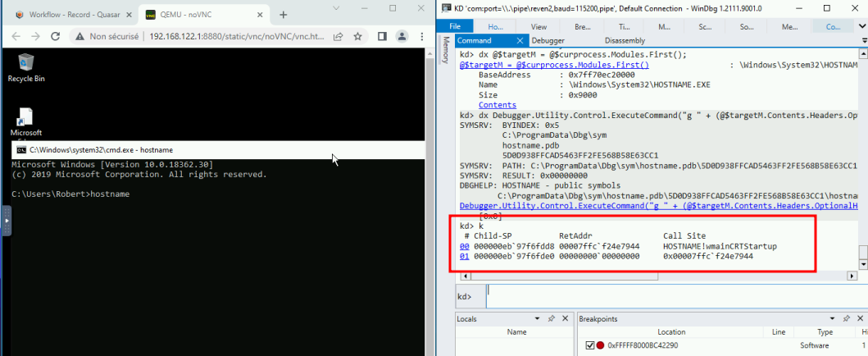Viewport: 868px width, 356px height.
Task: Open the docked Memory side panel
Action: pos(446,50)
